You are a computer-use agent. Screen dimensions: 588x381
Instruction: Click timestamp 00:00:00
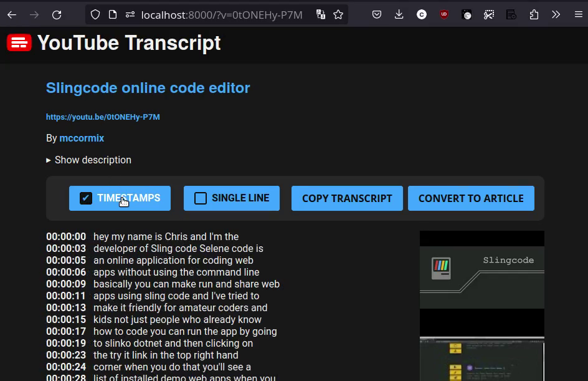[66, 237]
